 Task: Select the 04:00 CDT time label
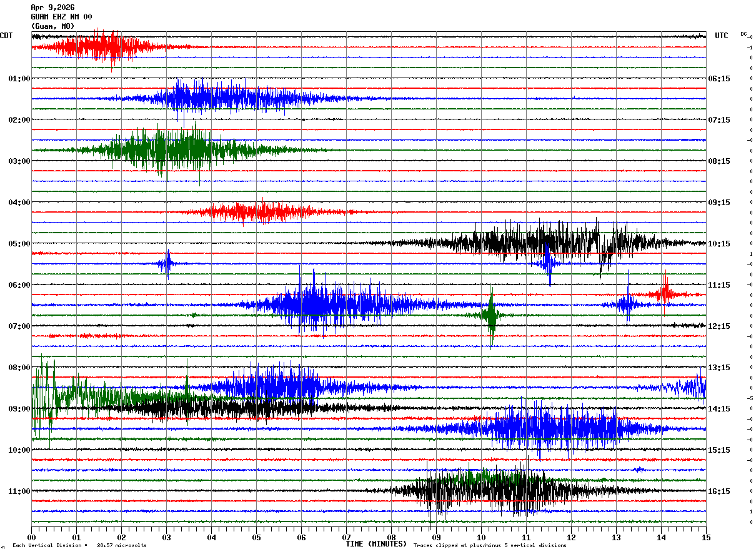click(x=19, y=203)
